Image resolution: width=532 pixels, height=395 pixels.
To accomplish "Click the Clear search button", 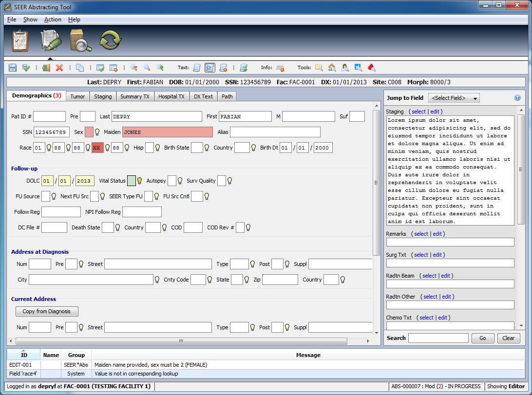I will [x=508, y=338].
